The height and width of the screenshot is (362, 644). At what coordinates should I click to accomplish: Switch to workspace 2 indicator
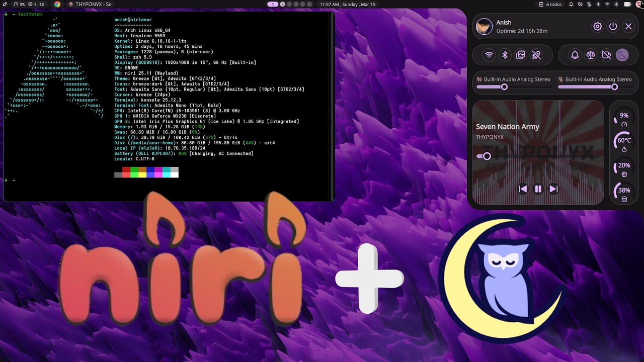pyautogui.click(x=283, y=4)
